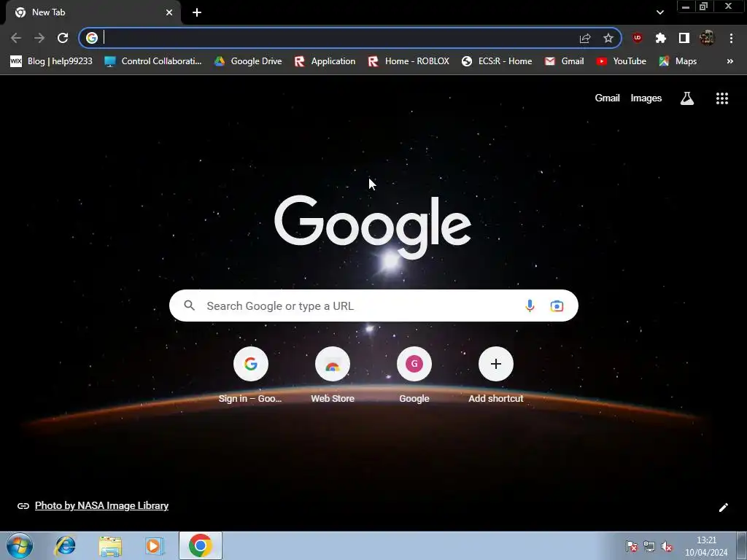Click the Search Google or type a URL box
The width and height of the screenshot is (747, 560).
coord(373,306)
